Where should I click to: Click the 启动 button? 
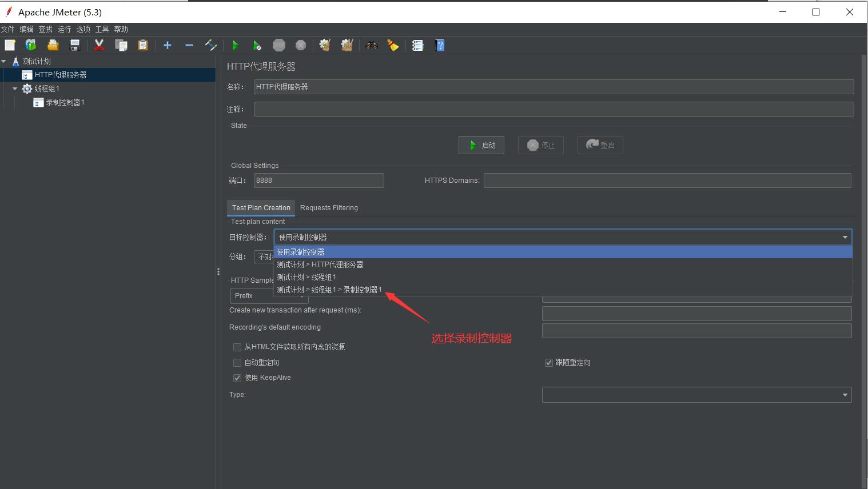pyautogui.click(x=481, y=145)
